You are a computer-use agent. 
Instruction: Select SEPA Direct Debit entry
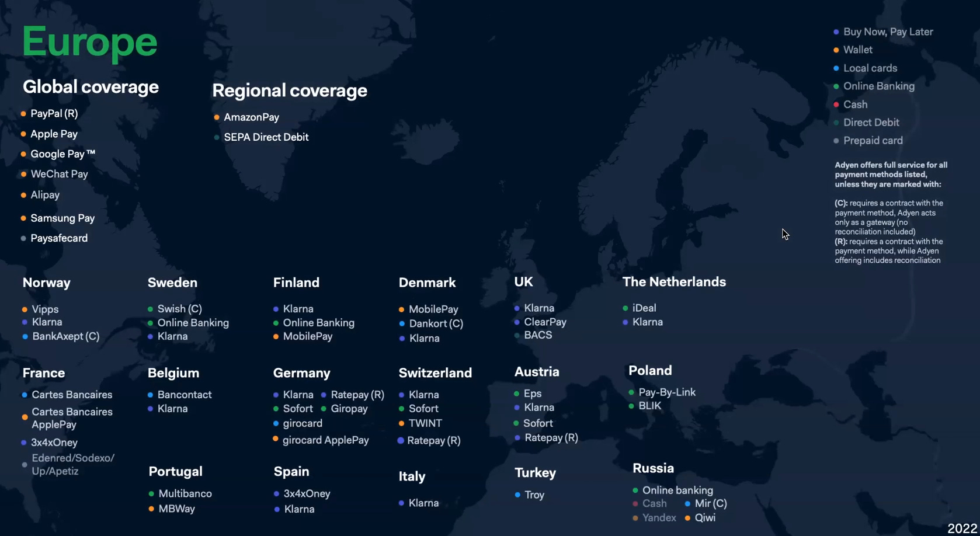tap(266, 137)
